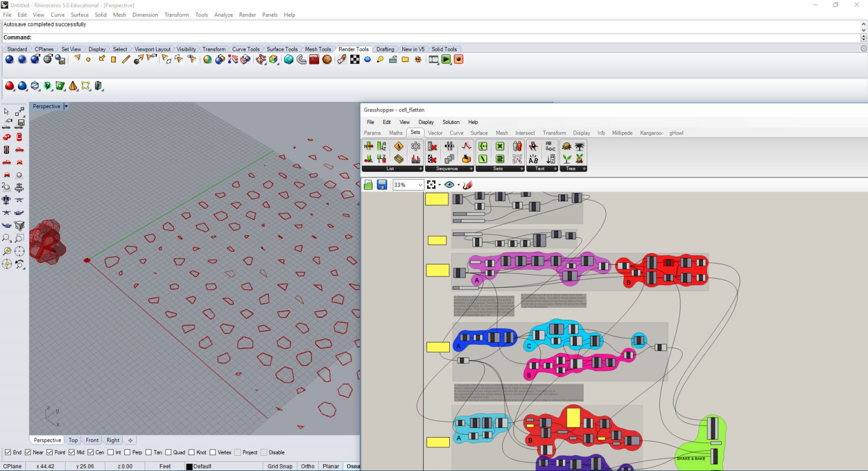Click inside the Command input field
Viewport: 868px width, 471px height.
click(x=113, y=37)
